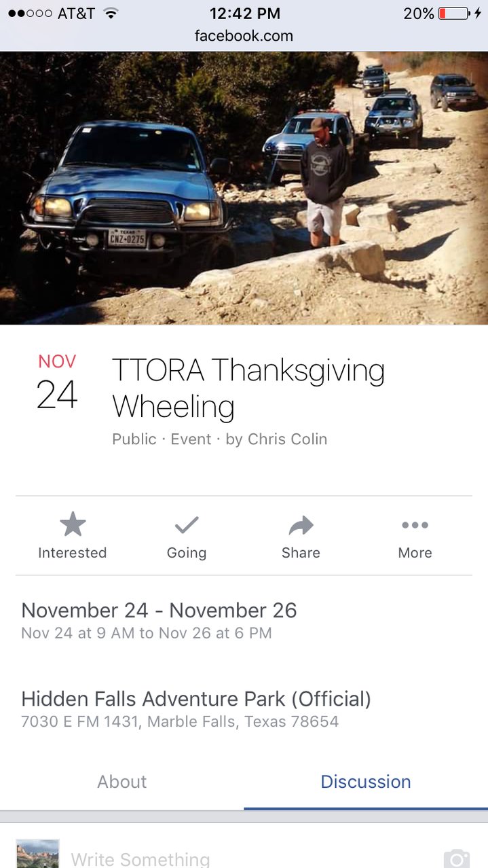Tap the camera icon in the post box

coord(457,858)
